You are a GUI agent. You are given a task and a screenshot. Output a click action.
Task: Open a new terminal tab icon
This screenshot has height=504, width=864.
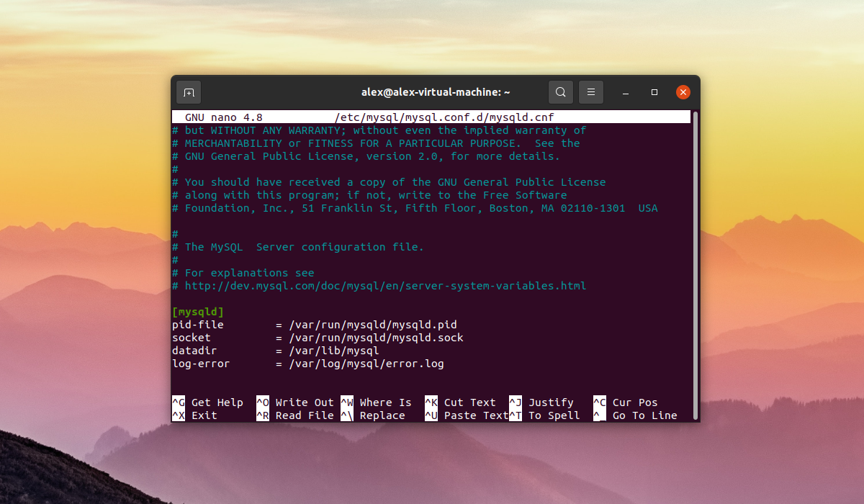click(x=189, y=92)
